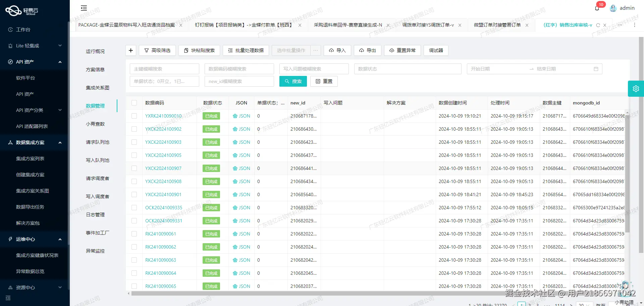The width and height of the screenshot is (644, 306).
Task: Click the floating settings gear icon
Action: tap(636, 88)
